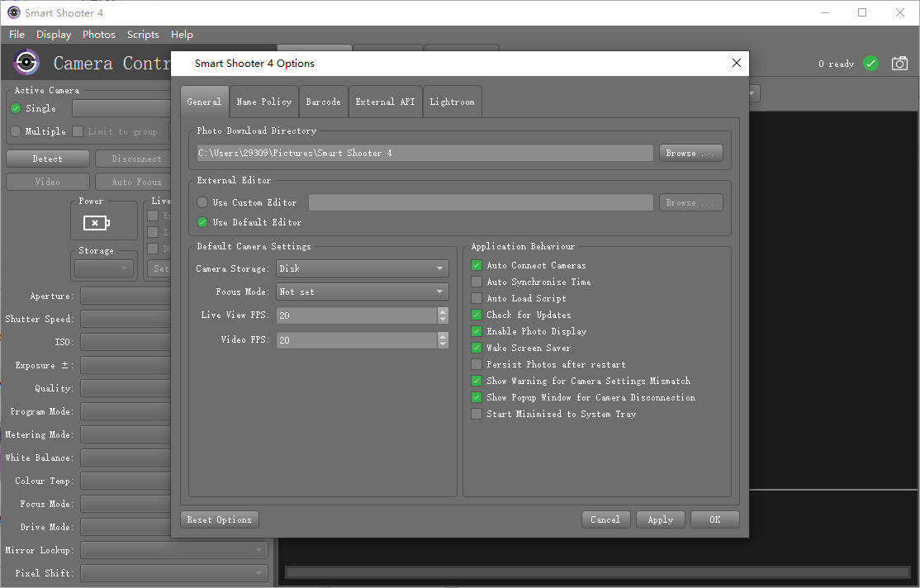Open the Camera Storage dropdown showing Disk

362,268
